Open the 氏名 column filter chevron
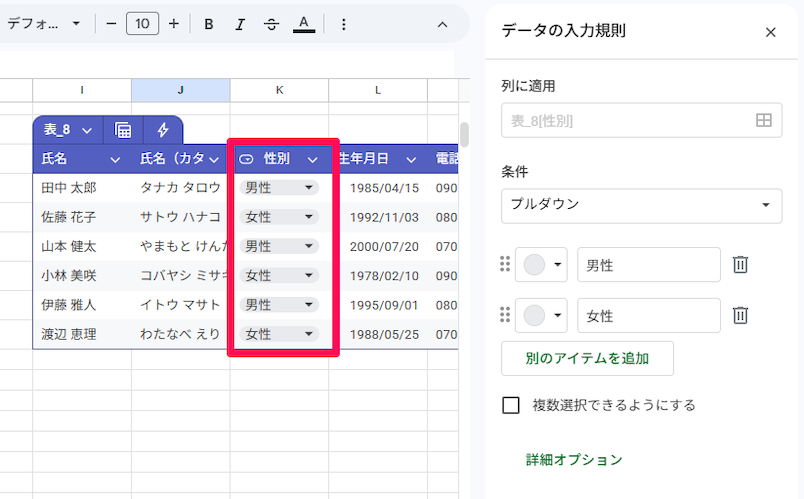The width and height of the screenshot is (804, 499). pos(115,160)
